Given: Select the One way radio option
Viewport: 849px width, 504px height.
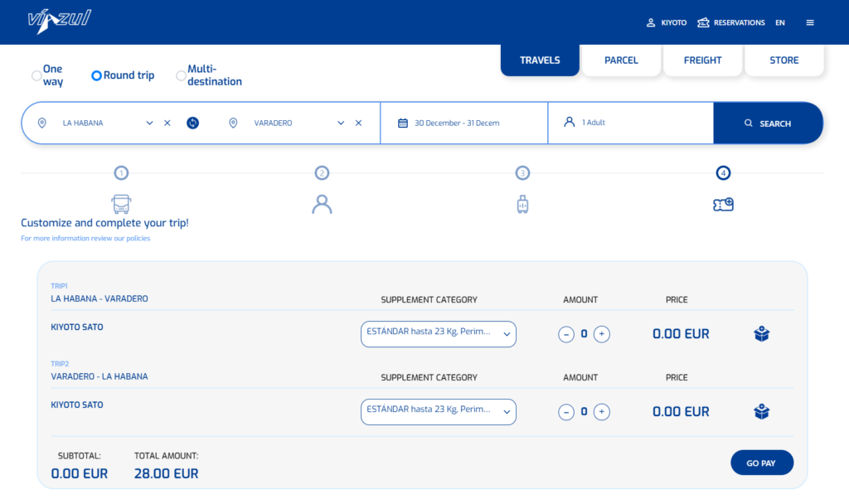Looking at the screenshot, I should (x=36, y=75).
